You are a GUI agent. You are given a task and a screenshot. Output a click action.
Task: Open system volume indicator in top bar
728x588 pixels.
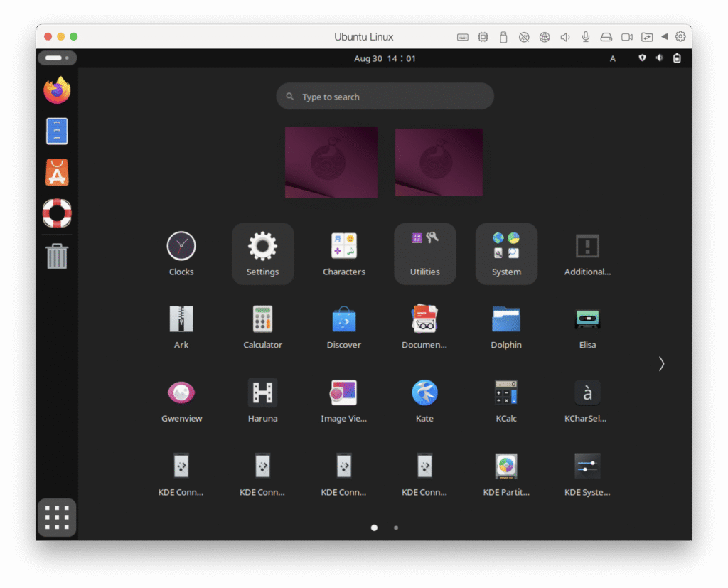coord(659,58)
